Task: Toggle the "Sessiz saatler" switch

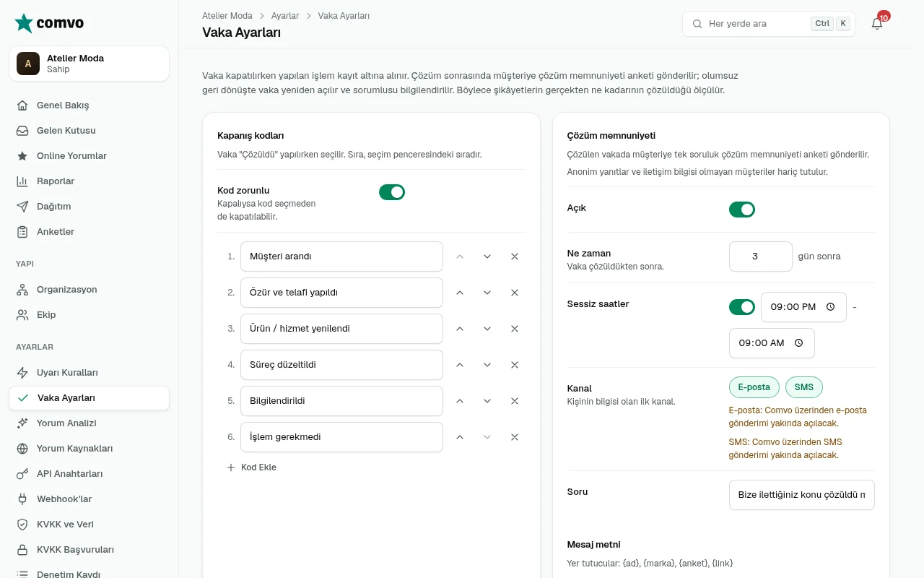Action: [x=742, y=307]
